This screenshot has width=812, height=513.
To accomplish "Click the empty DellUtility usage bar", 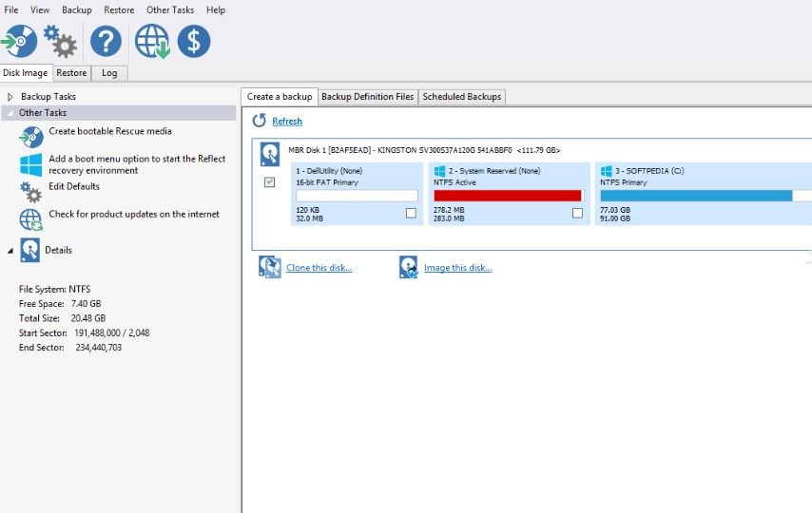I will (357, 195).
